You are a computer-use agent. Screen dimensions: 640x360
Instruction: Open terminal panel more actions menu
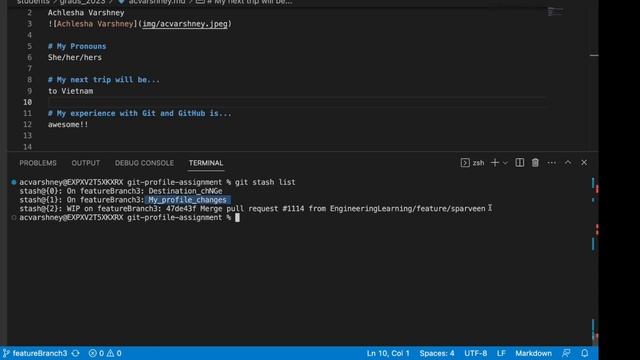[551, 163]
